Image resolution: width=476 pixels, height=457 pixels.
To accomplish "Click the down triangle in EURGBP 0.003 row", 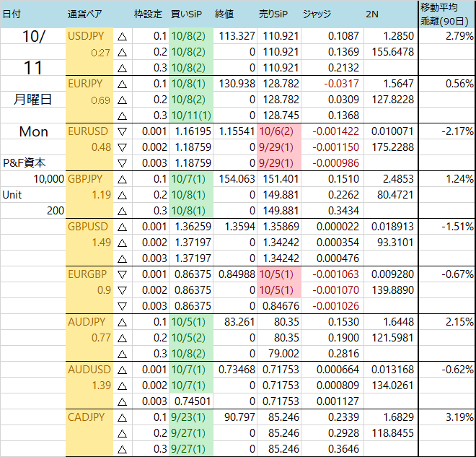I will [122, 306].
